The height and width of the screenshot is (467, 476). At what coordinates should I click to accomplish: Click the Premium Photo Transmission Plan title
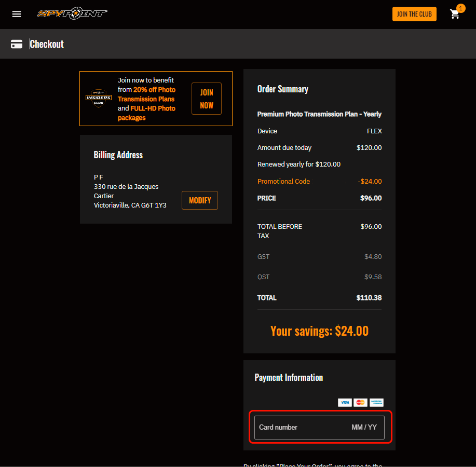click(x=319, y=114)
